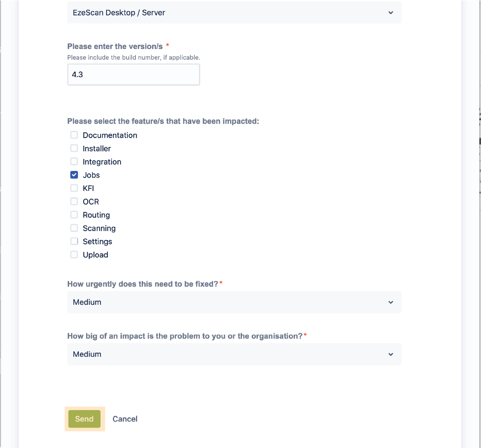
Task: Click the Scanning checkbox label text
Action: point(99,228)
